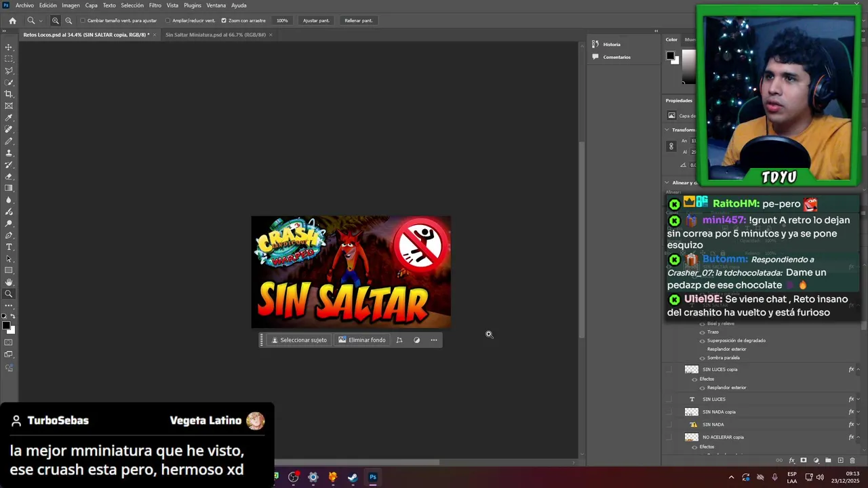Click the 100% zoom button
868x488 pixels.
point(282,20)
